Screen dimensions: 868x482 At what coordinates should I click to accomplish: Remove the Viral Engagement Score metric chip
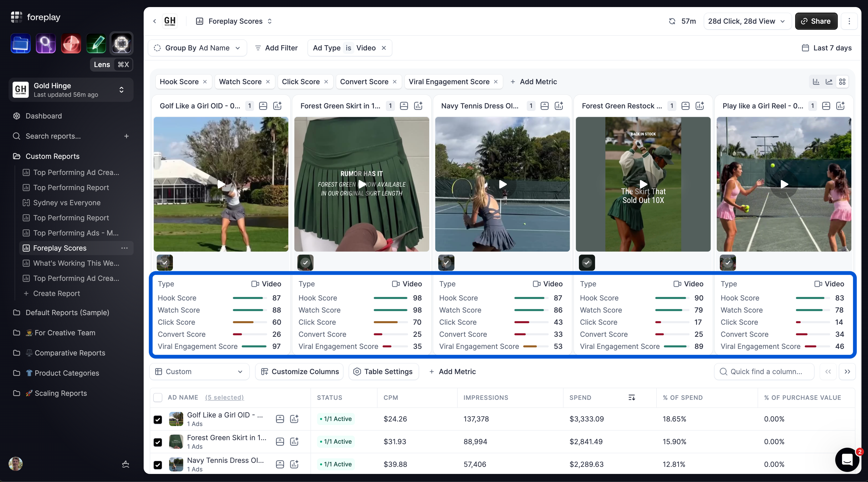pyautogui.click(x=496, y=82)
